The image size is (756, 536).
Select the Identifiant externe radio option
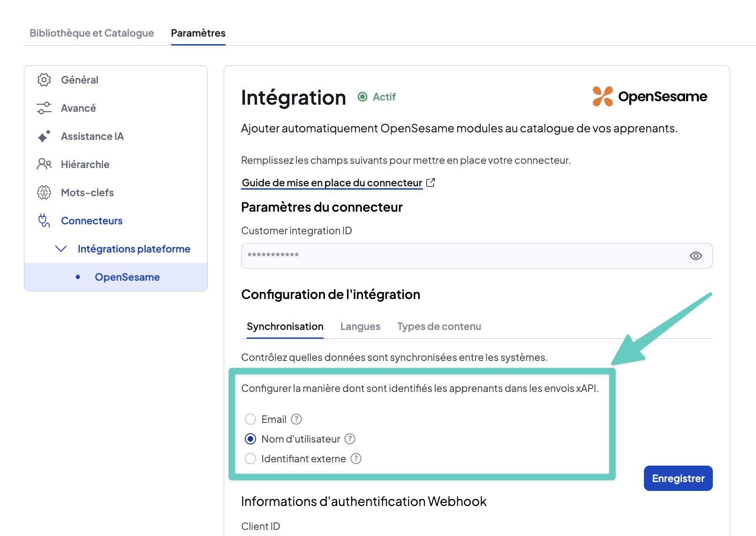click(250, 459)
